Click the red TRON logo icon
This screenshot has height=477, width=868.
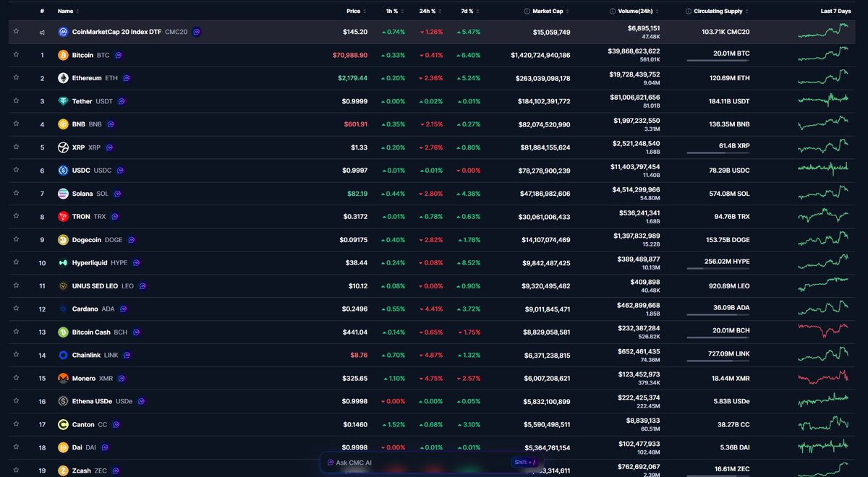[63, 217]
